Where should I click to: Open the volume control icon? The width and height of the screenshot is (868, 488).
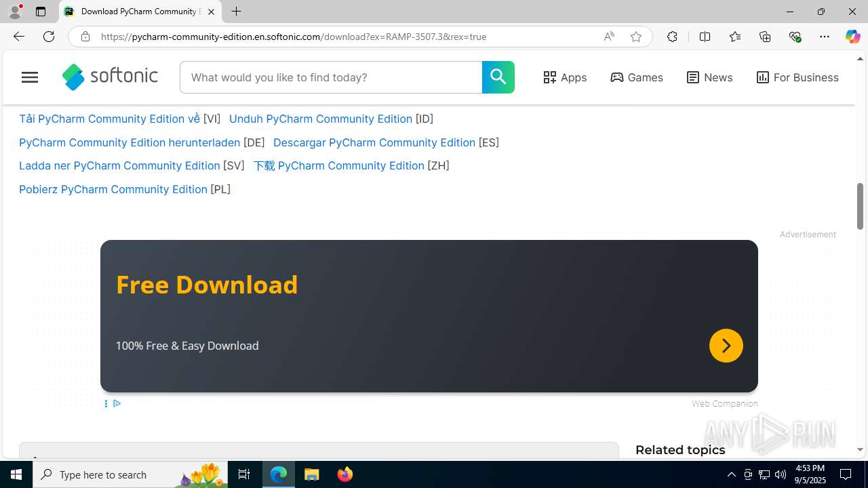click(781, 474)
